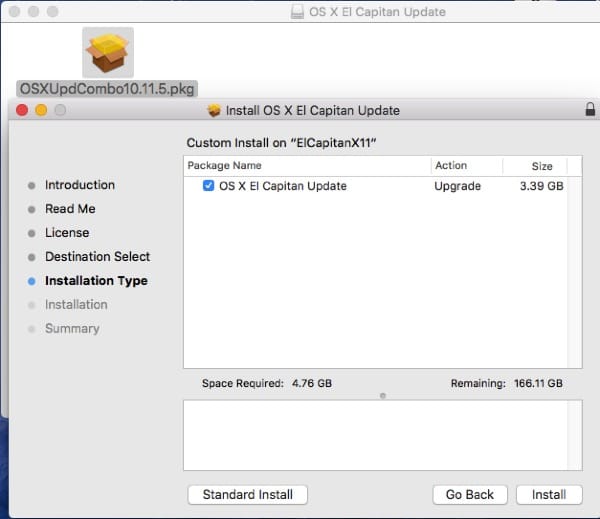Click the lock icon in installer title bar
This screenshot has height=519, width=600.
point(590,110)
